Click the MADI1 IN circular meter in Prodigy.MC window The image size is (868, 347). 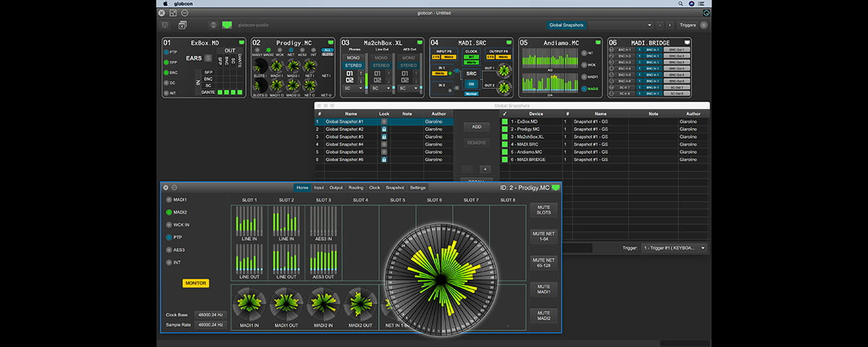point(249,305)
